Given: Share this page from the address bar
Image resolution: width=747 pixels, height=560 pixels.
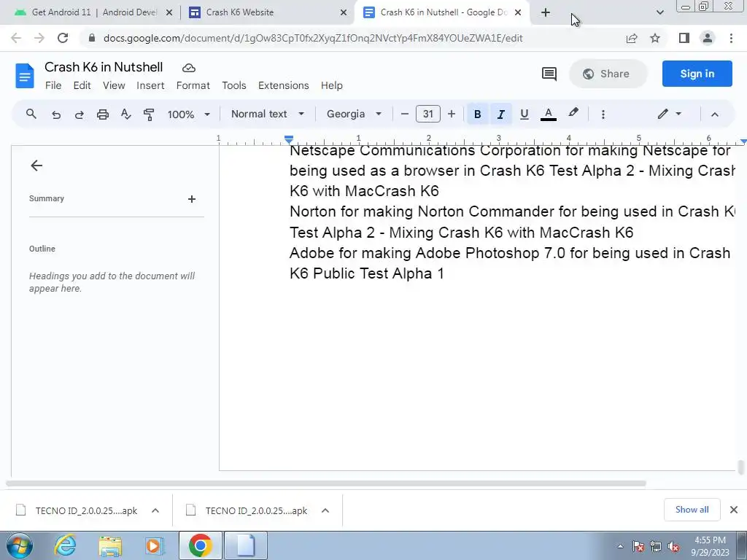Looking at the screenshot, I should click(x=632, y=38).
